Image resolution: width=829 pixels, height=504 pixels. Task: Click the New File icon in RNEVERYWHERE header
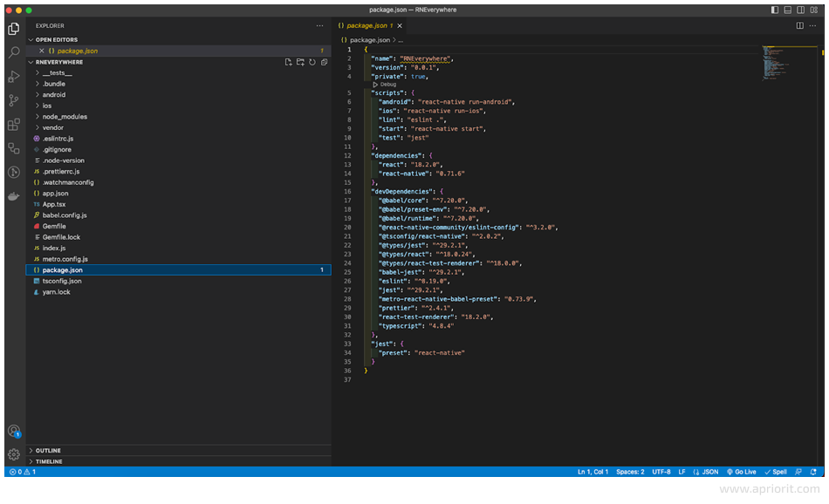(x=288, y=62)
